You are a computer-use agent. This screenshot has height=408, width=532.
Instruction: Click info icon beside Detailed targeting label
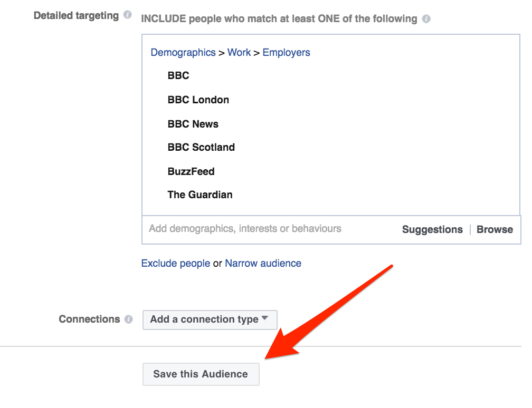127,15
